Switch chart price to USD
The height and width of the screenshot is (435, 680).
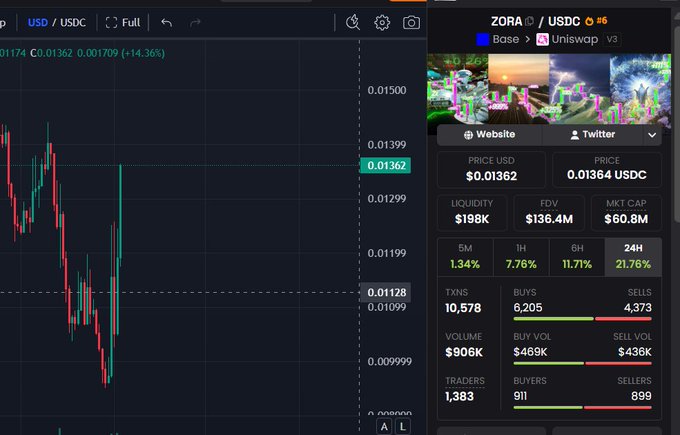pos(38,22)
